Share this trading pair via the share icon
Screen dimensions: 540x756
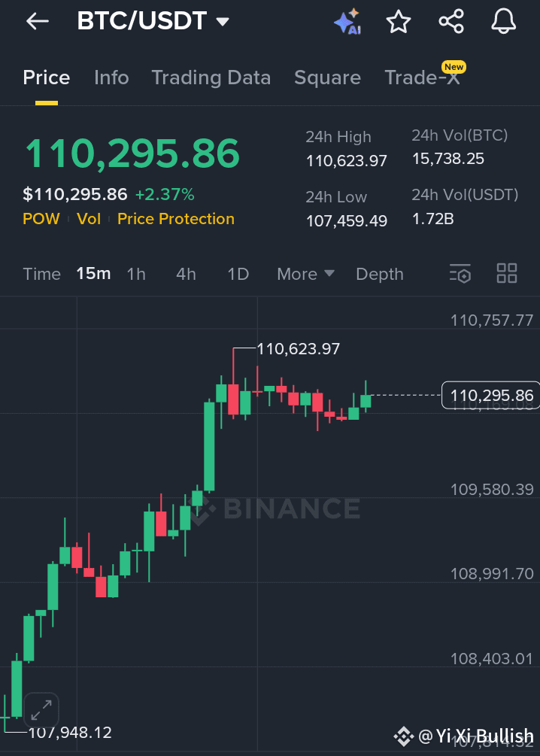click(x=451, y=22)
